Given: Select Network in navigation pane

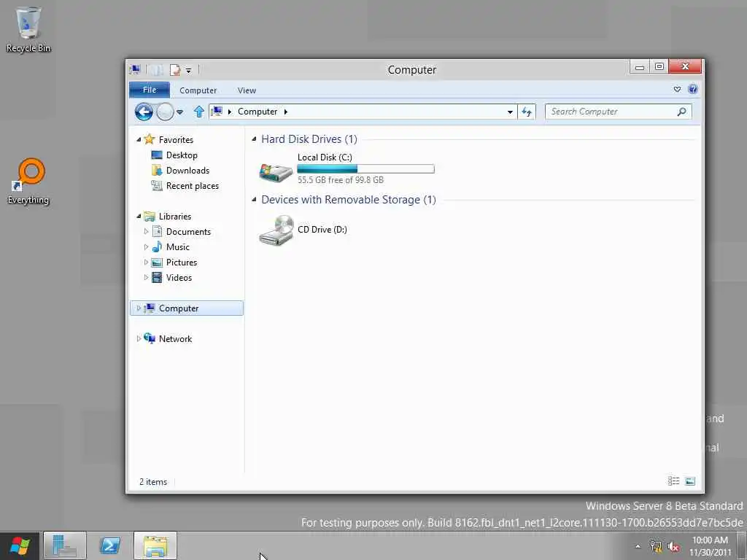Looking at the screenshot, I should pos(175,338).
